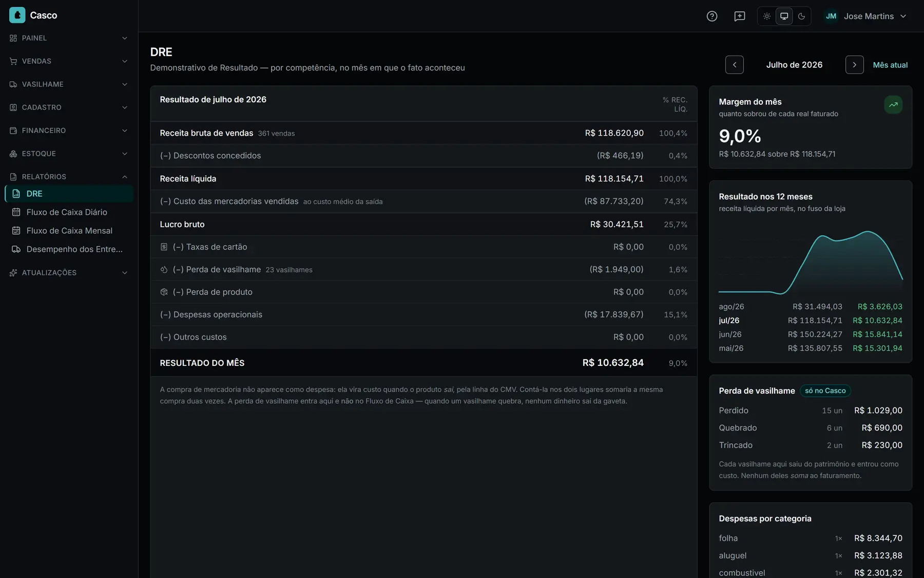The width and height of the screenshot is (924, 578).
Task: Go to next month arrow
Action: [x=855, y=65]
